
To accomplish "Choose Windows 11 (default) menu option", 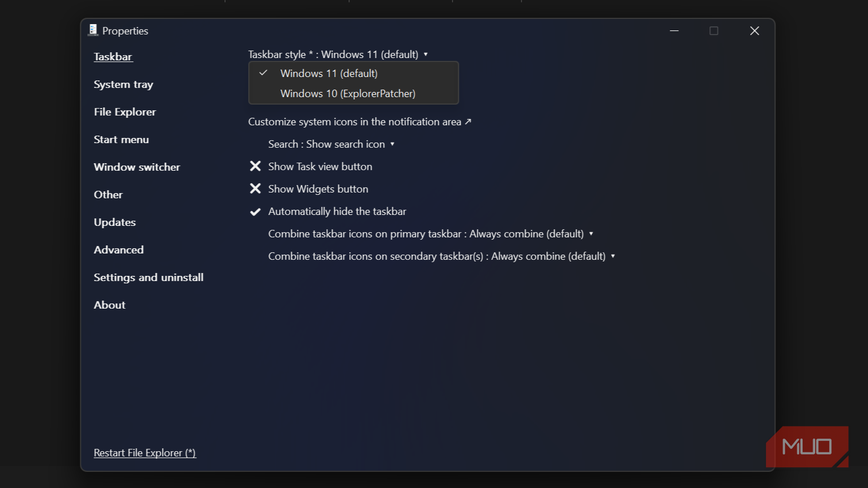I will tap(329, 74).
